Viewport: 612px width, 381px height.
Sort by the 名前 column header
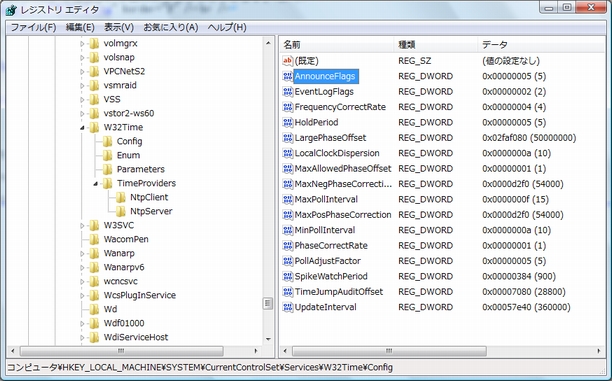pyautogui.click(x=337, y=45)
